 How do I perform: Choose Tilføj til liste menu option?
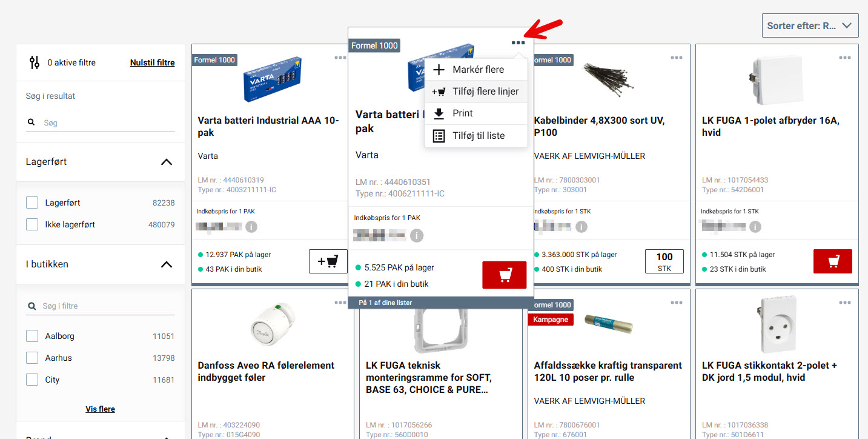(478, 136)
